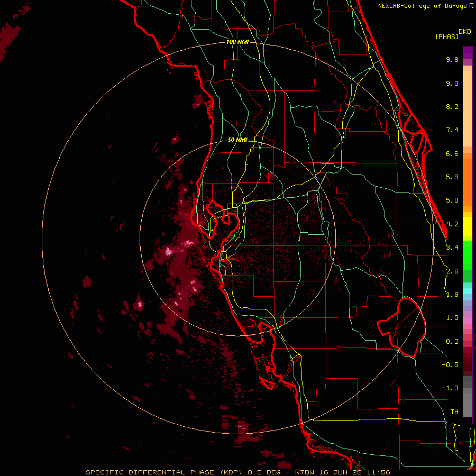Click the SPECIFIC DIFFERENTIAL PHASE caption text
This screenshot has width=476, height=476.
pos(150,472)
